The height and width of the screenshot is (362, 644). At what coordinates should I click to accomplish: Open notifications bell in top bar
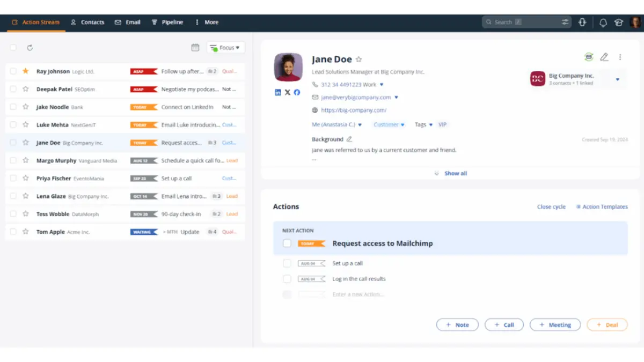tap(602, 22)
